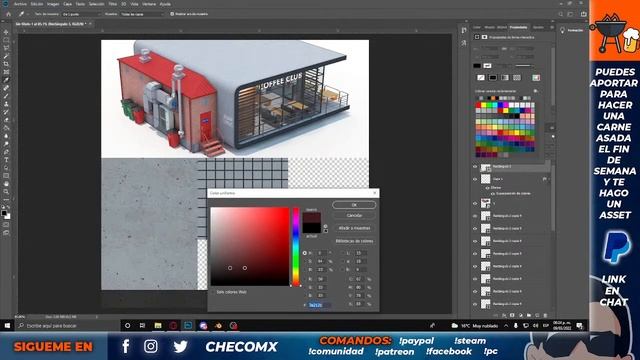Hide the Capa 1 layer
Viewport: 640px width, 360px height.
pyautogui.click(x=475, y=179)
